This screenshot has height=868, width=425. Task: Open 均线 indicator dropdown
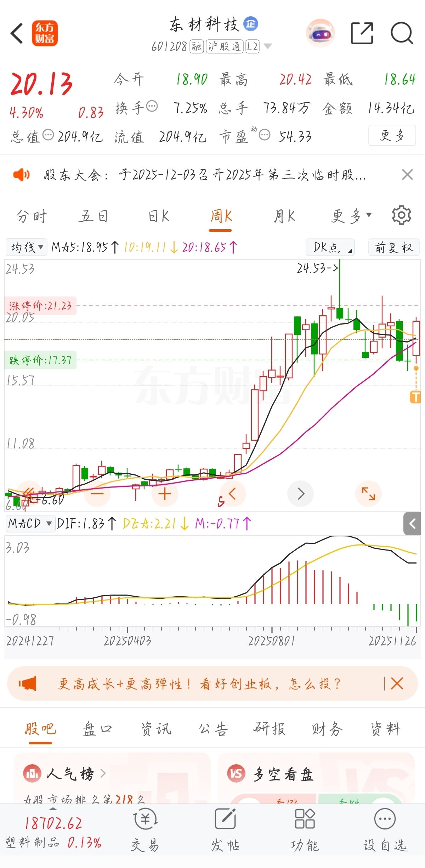26,247
